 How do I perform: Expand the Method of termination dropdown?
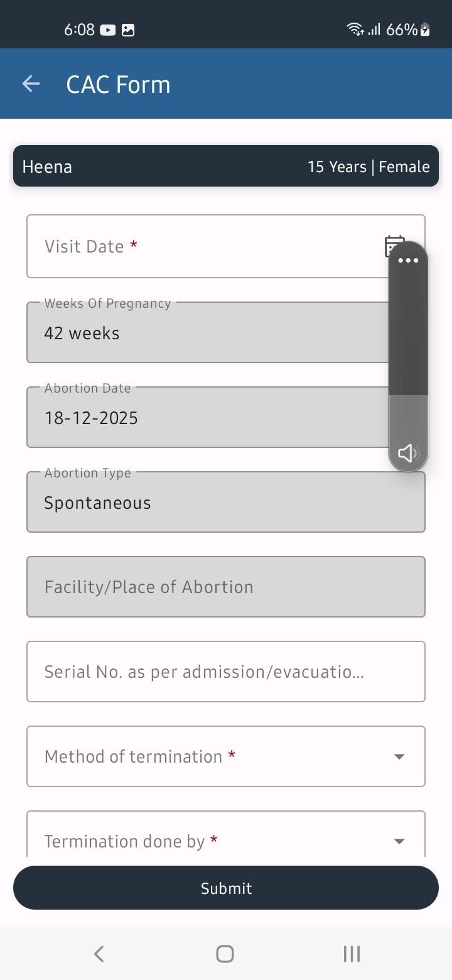click(226, 756)
